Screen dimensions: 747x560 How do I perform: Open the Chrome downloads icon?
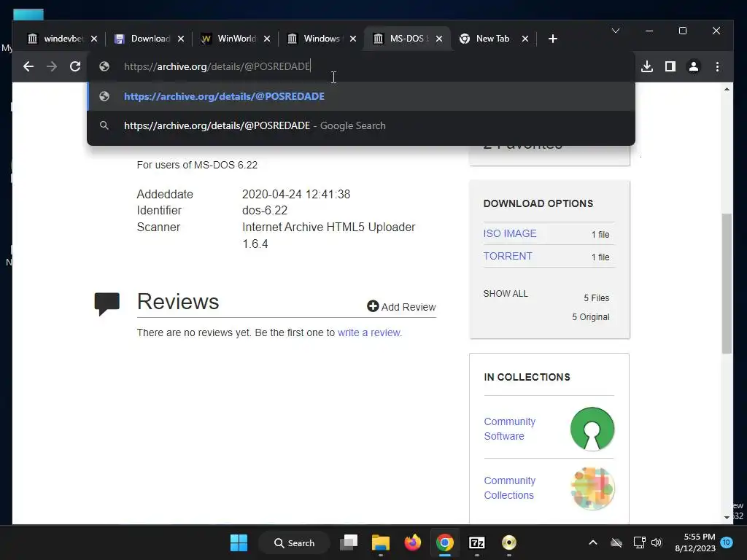(x=647, y=66)
